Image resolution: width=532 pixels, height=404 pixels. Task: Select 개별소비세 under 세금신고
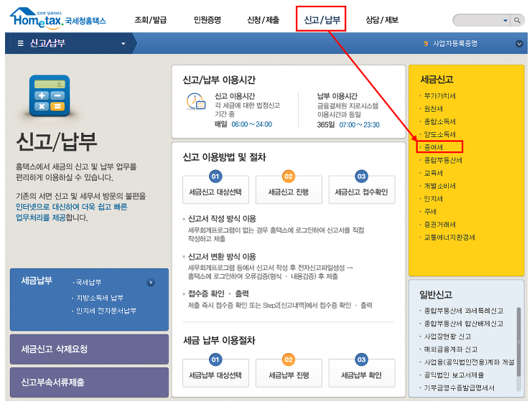pyautogui.click(x=439, y=186)
